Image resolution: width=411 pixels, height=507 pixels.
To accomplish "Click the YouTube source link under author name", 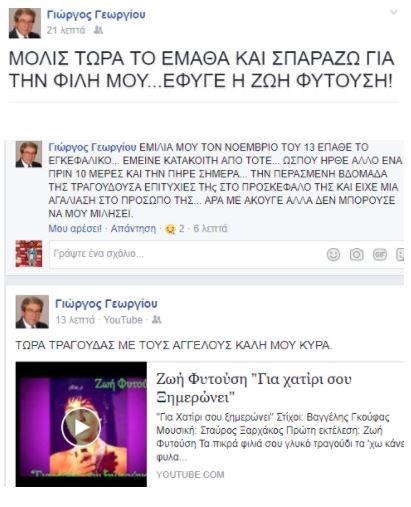I will click(x=123, y=320).
